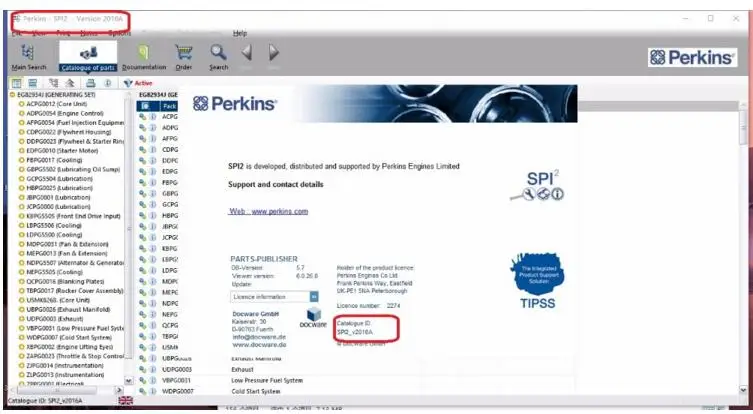Viewport: 753px width, 414px height.
Task: Click the second list layout icon in secondary toolbar
Action: tap(32, 83)
